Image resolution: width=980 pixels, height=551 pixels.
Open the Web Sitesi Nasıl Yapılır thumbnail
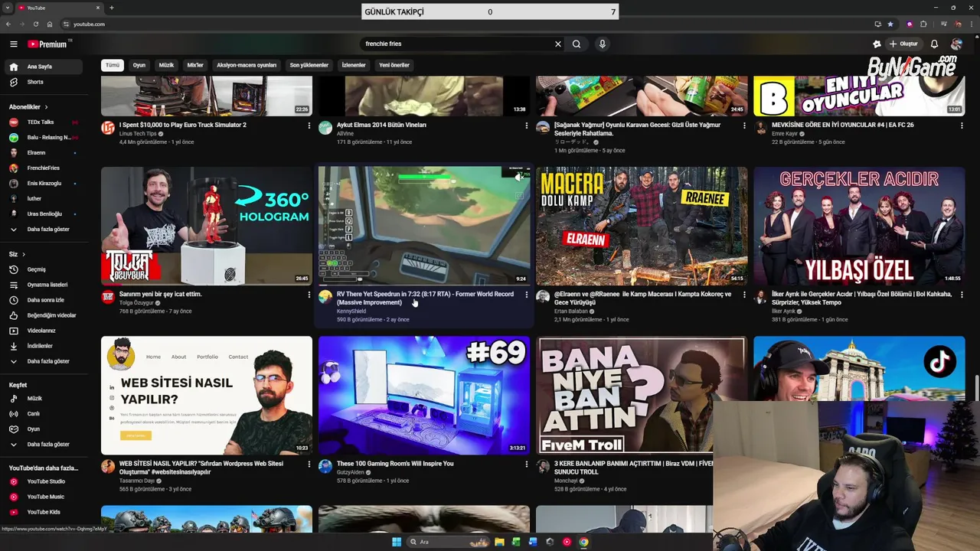click(207, 395)
